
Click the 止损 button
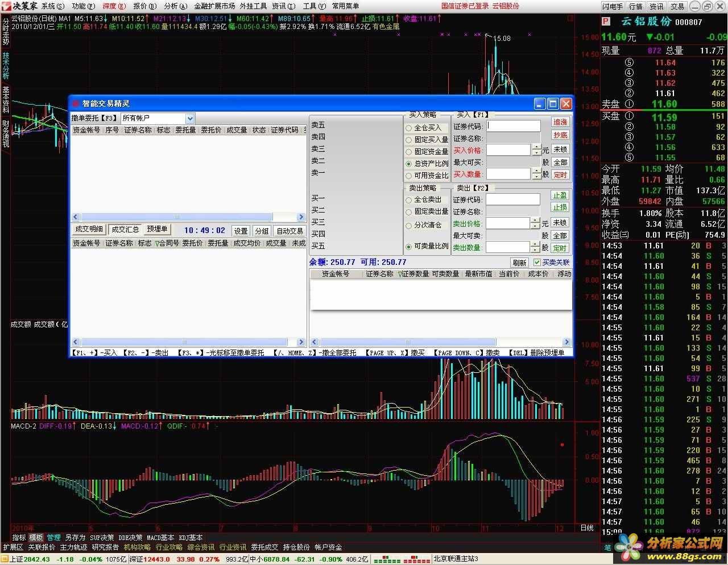(560, 207)
